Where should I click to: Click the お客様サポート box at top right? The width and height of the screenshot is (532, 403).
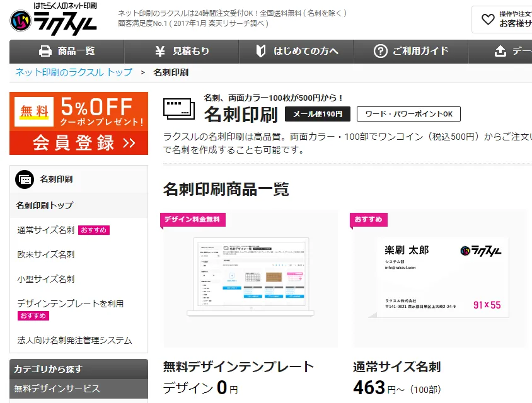[502, 20]
